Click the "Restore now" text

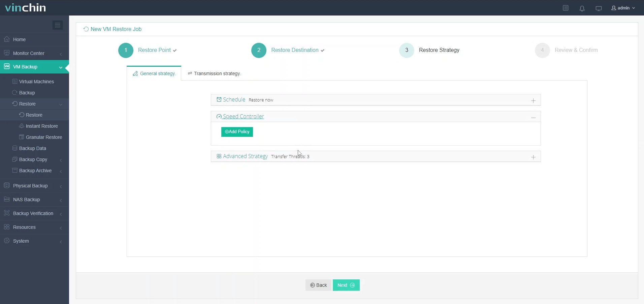(261, 100)
